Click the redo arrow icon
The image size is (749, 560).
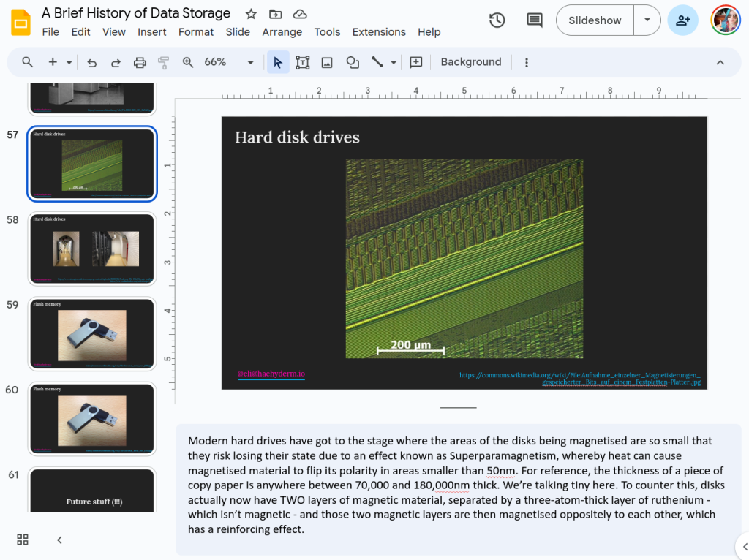[x=116, y=63]
